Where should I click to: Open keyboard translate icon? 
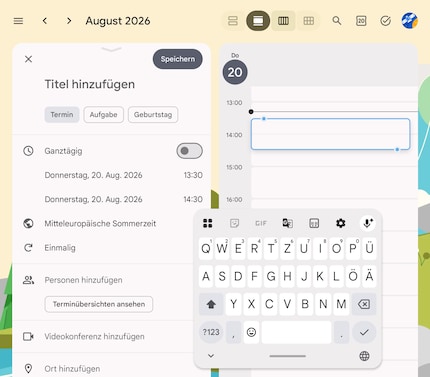point(287,223)
